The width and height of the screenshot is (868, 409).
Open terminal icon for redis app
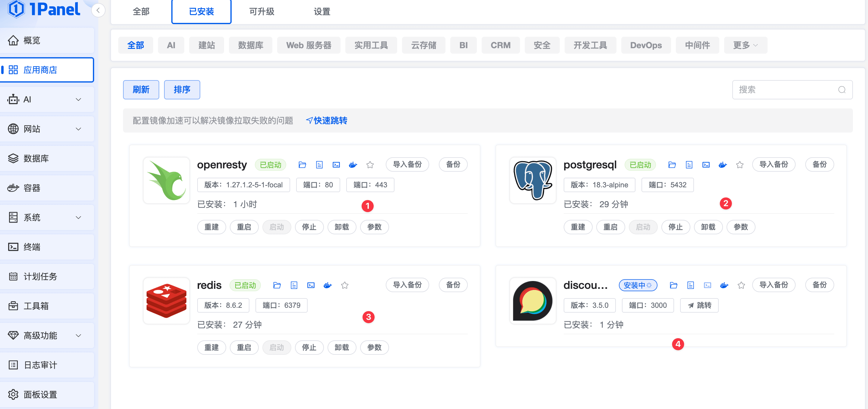pos(311,285)
